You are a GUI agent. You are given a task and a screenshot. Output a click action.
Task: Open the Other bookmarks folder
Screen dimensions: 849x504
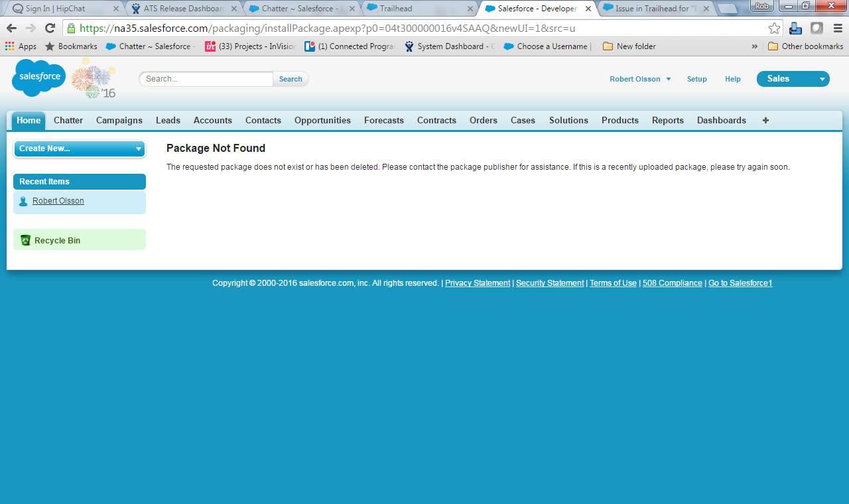(x=805, y=46)
